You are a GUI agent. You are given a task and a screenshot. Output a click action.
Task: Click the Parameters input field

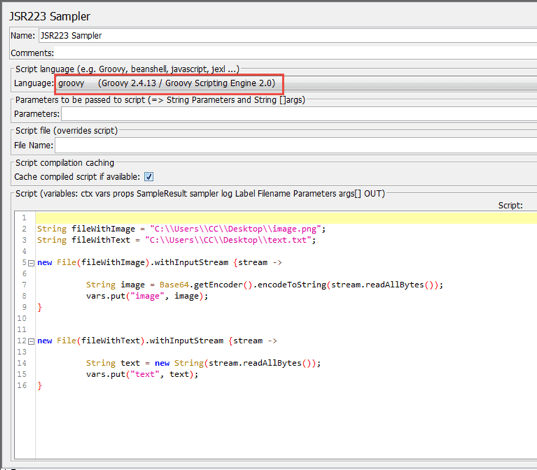299,114
